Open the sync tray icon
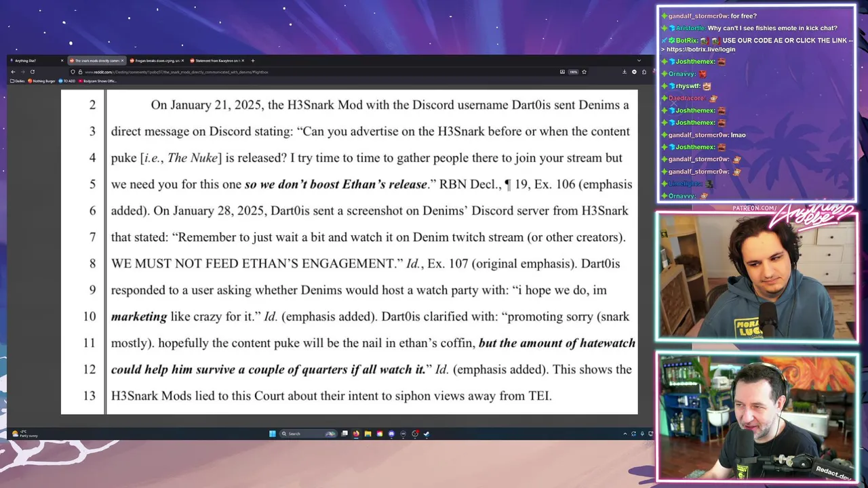This screenshot has height=488, width=868. (633, 434)
